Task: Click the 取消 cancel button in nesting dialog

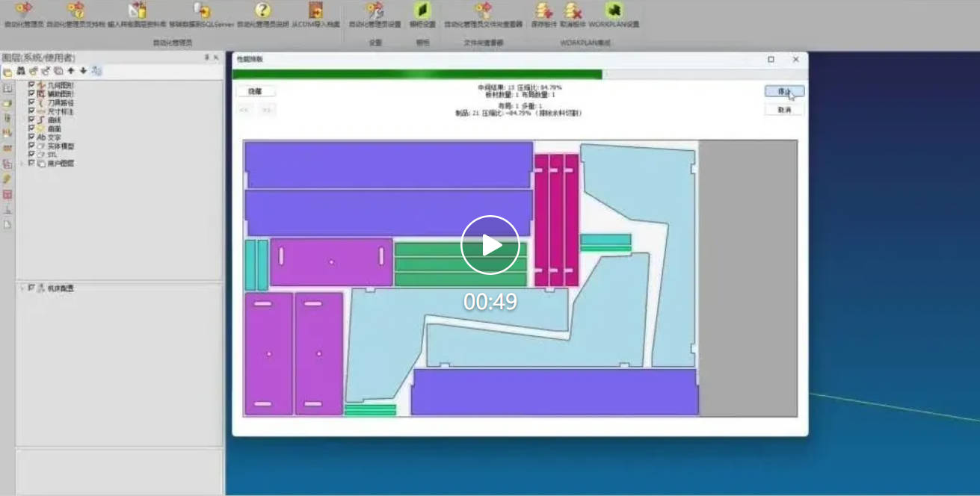Action: coord(784,110)
